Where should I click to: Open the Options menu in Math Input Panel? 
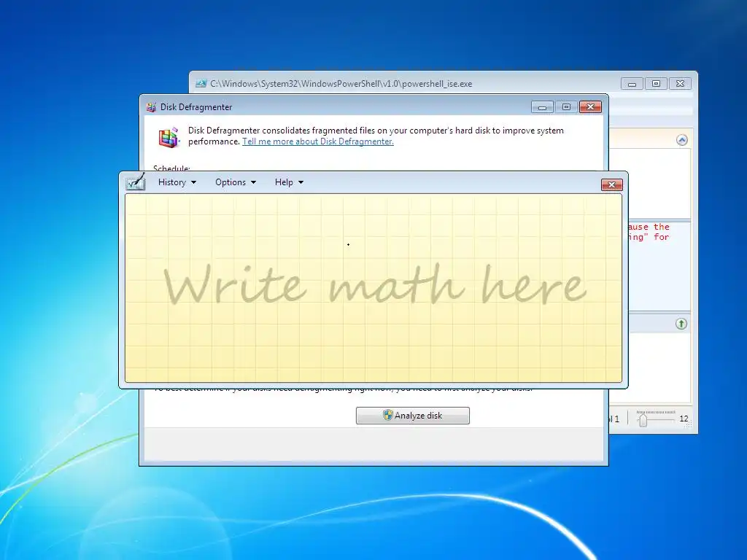[x=236, y=182]
